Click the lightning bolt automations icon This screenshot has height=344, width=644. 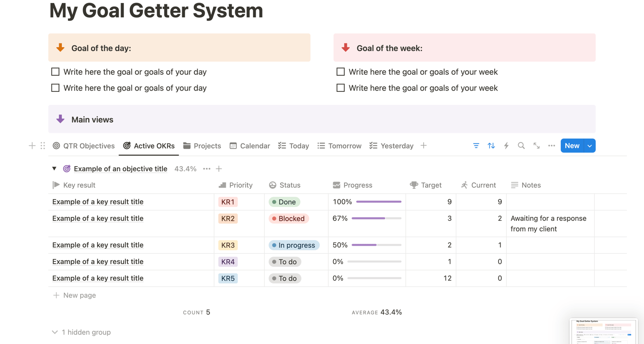506,146
